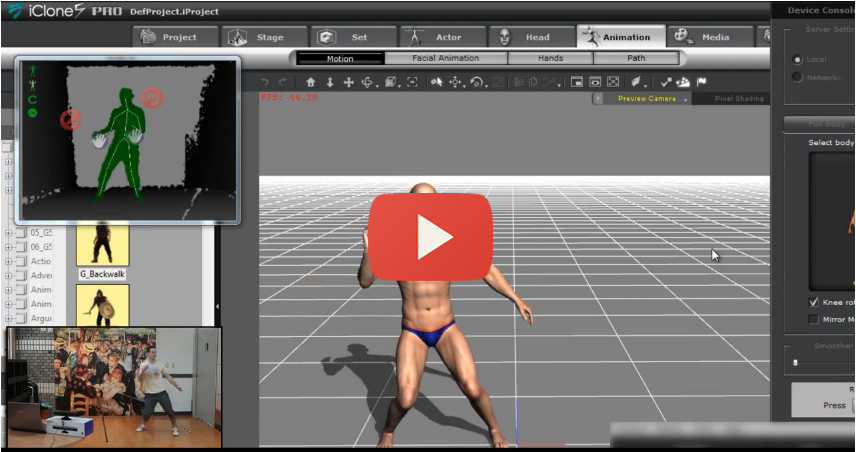Expand the Action tree folder

(x=9, y=262)
